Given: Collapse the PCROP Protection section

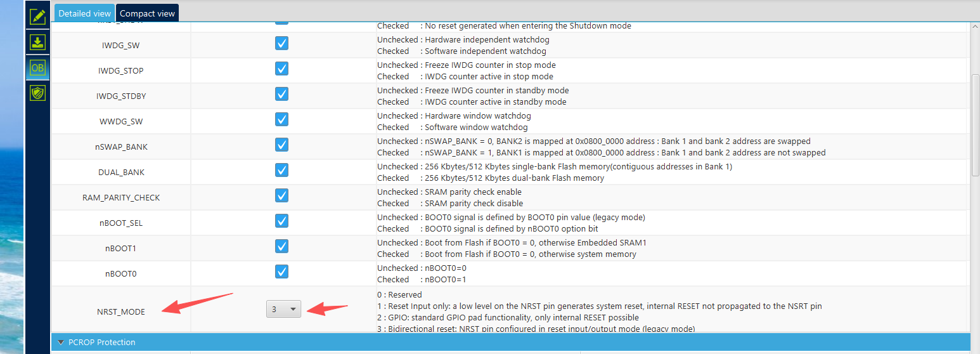Looking at the screenshot, I should tap(61, 342).
